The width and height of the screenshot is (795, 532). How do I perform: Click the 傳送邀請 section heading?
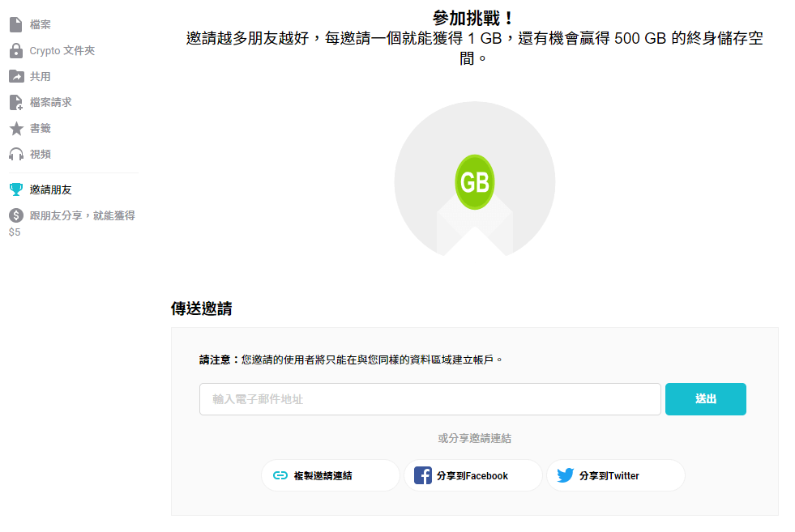pos(201,308)
